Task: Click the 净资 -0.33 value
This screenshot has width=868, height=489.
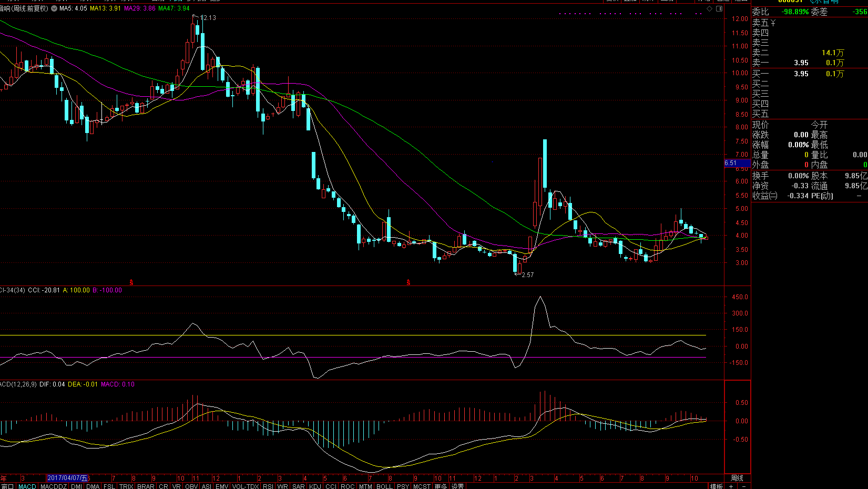Action: [x=800, y=186]
